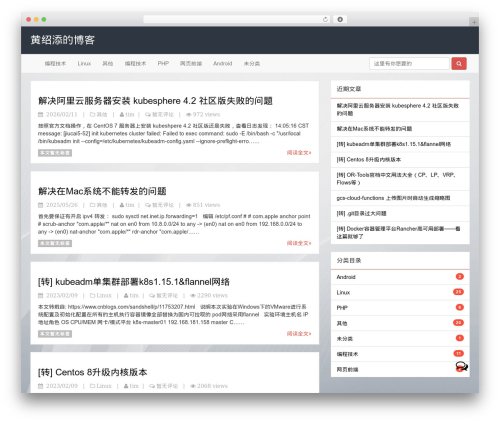Click the chat bubbles floating icon
This screenshot has width=500, height=423.
tap(462, 366)
